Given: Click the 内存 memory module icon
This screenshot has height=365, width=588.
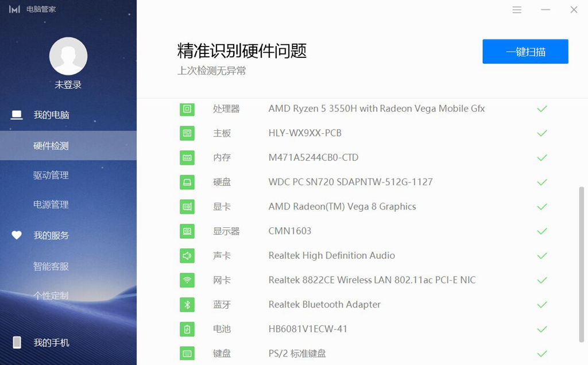Looking at the screenshot, I should point(187,157).
